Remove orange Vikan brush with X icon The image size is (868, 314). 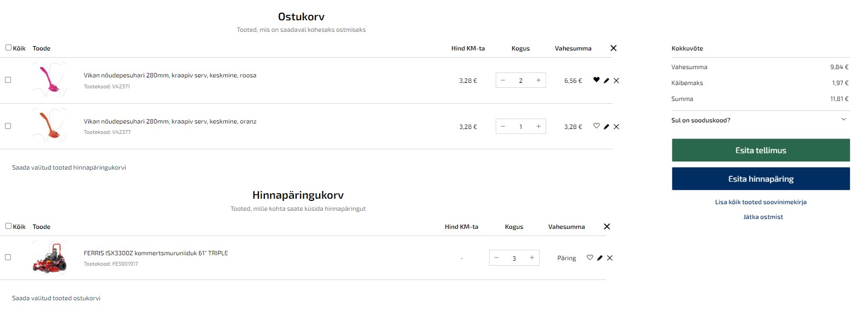pyautogui.click(x=616, y=127)
